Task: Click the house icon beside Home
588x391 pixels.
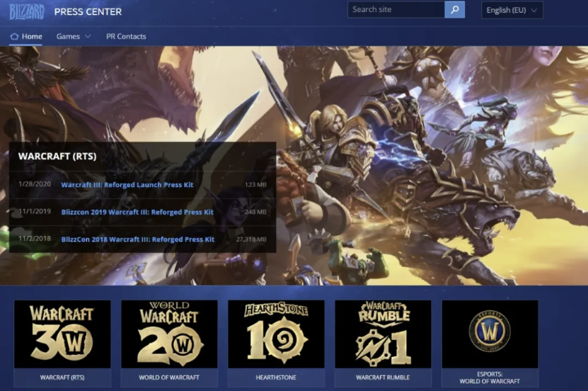Action: pyautogui.click(x=14, y=36)
